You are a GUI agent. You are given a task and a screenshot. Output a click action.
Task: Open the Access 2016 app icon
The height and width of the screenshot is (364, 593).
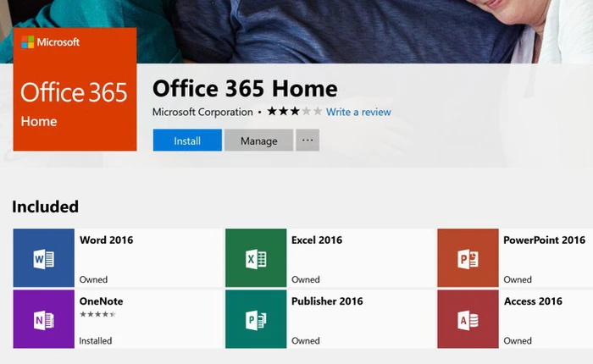[468, 319]
